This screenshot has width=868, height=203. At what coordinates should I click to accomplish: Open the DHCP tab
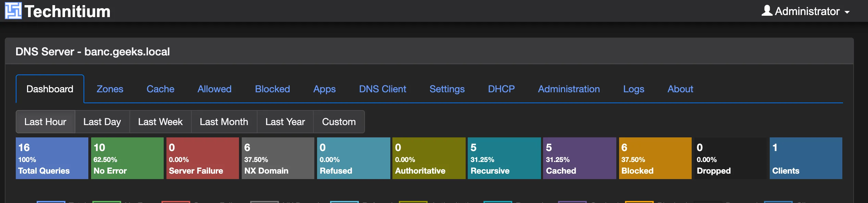(501, 89)
